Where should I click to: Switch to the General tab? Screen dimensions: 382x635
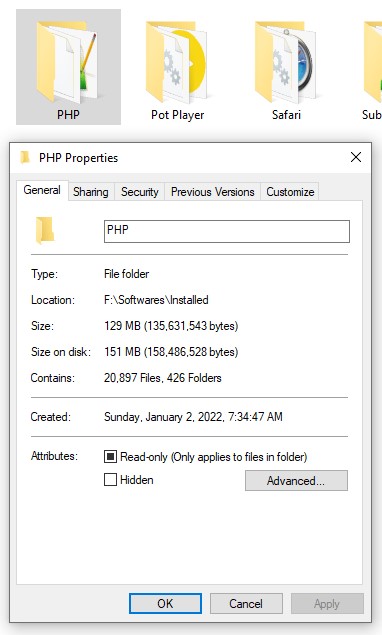click(42, 190)
